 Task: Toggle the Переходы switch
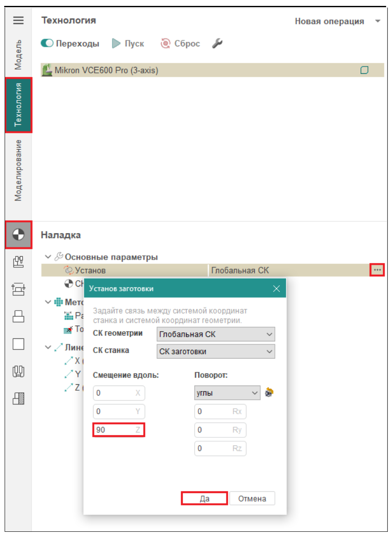(x=48, y=44)
